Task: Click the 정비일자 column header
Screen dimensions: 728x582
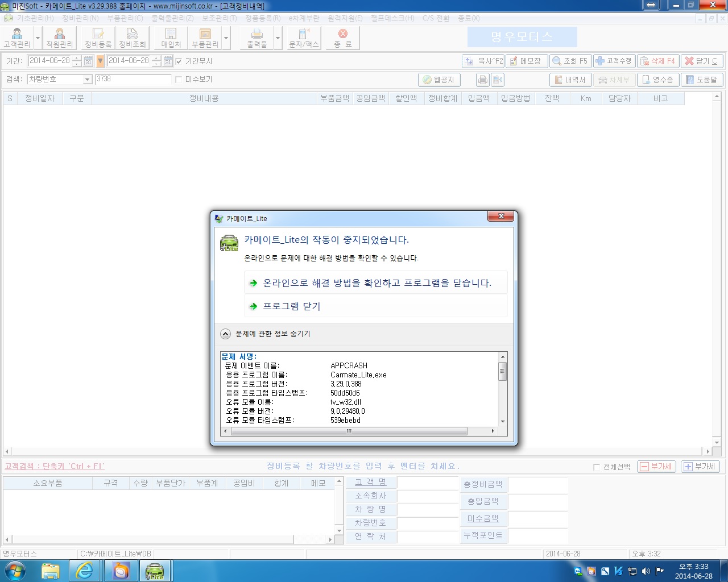Action: 40,98
